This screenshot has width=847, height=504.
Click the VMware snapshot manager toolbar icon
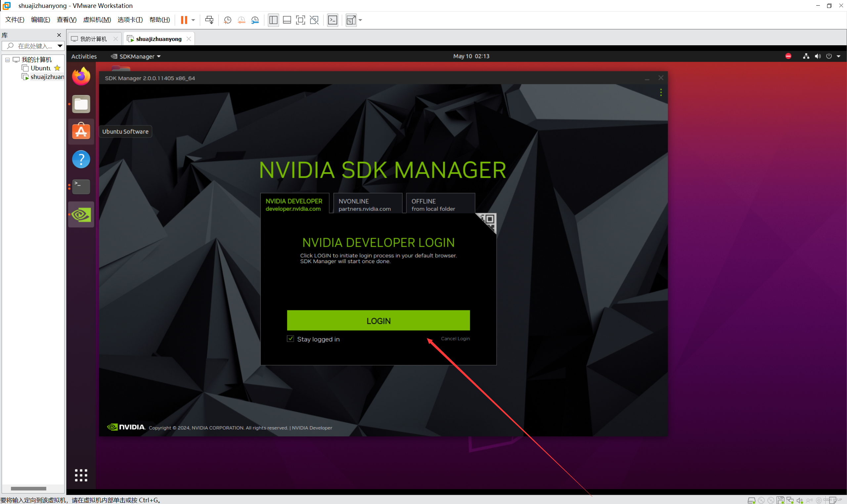click(255, 20)
